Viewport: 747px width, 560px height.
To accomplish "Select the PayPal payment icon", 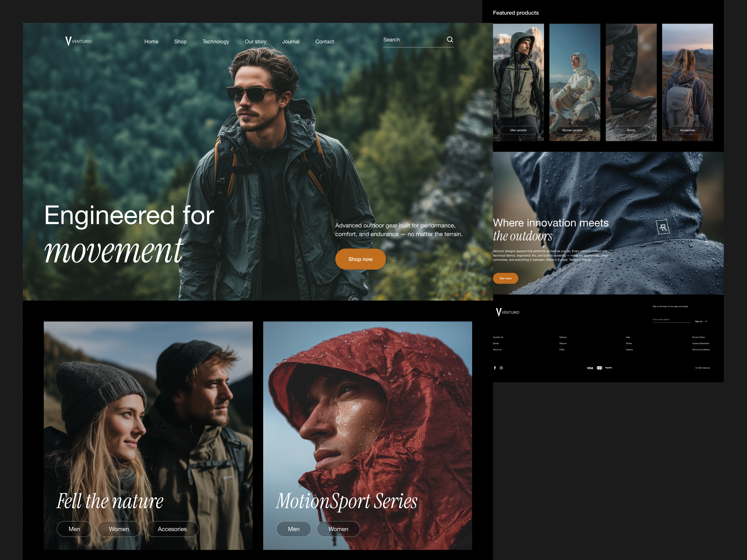I will pos(609,367).
